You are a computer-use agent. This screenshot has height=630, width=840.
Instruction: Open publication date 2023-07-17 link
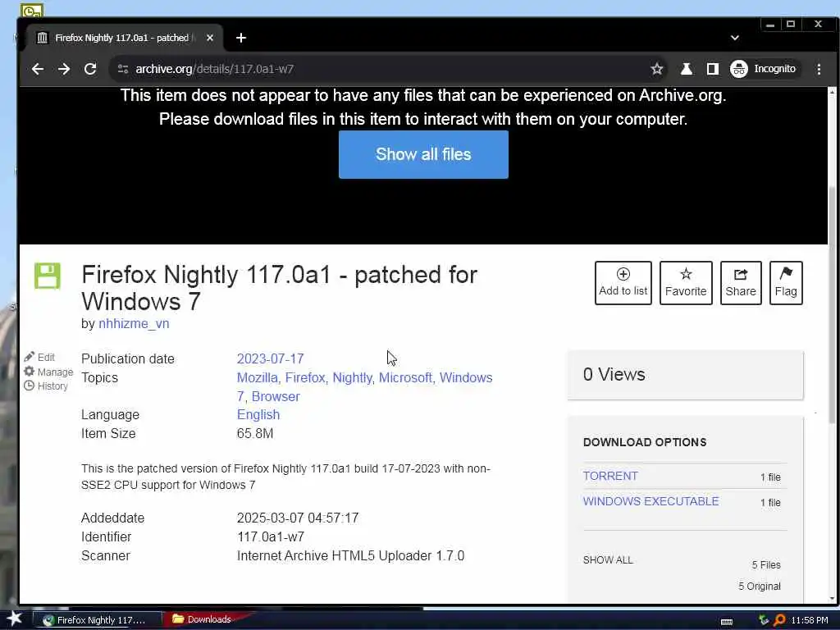point(270,358)
